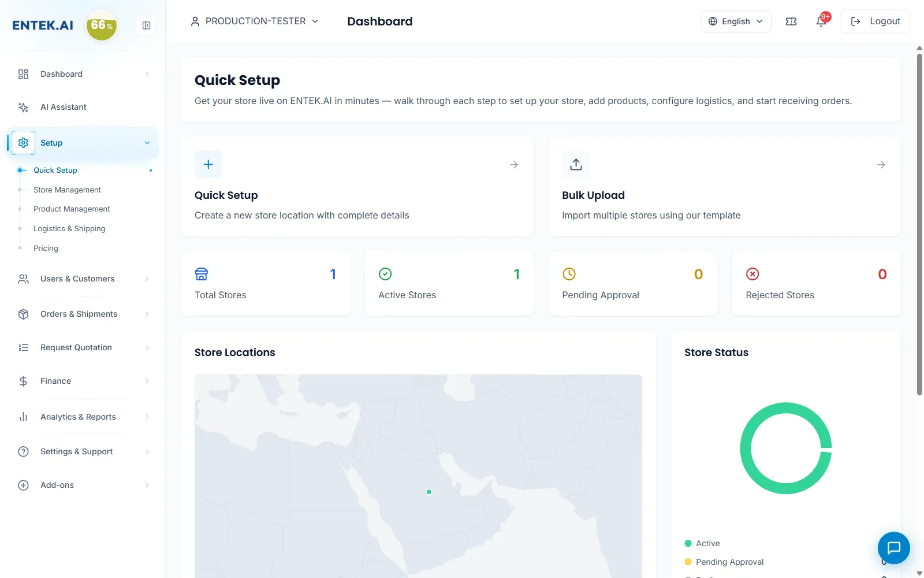
Task: Expand the Settings & Support menu
Action: coord(83,451)
